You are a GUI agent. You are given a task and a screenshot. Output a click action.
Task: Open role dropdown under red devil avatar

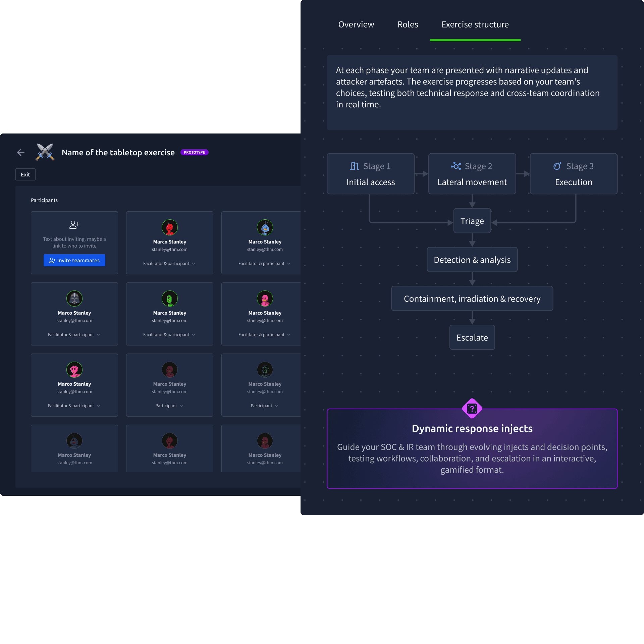[x=169, y=264]
